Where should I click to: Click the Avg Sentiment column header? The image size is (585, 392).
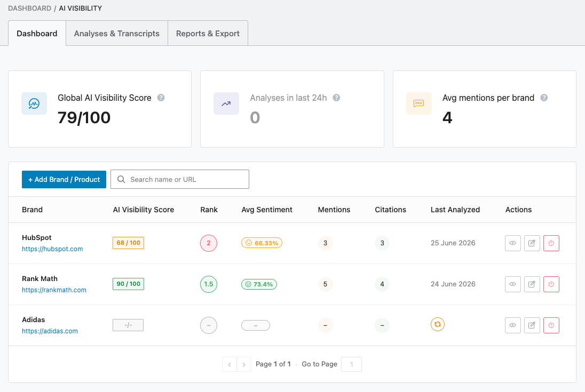click(267, 210)
